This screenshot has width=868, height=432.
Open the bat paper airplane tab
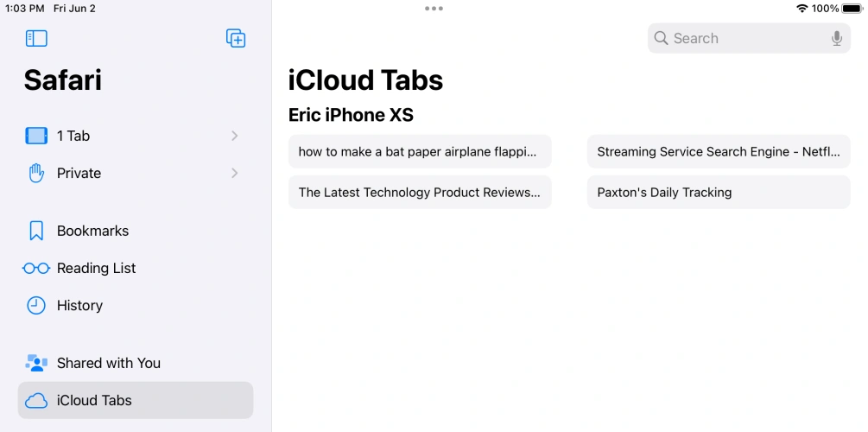420,151
